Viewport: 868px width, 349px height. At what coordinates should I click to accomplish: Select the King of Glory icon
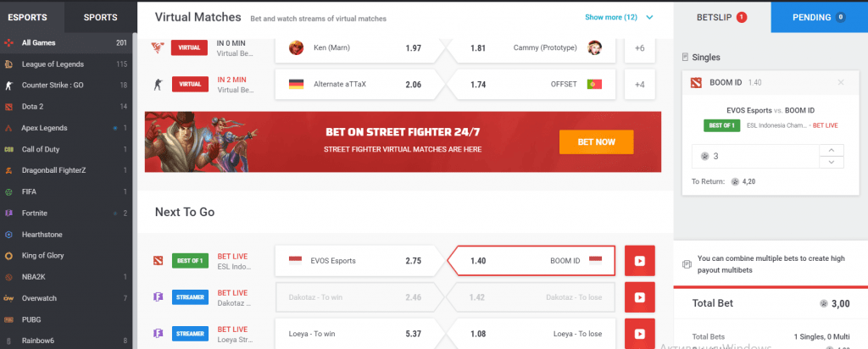tap(8, 256)
